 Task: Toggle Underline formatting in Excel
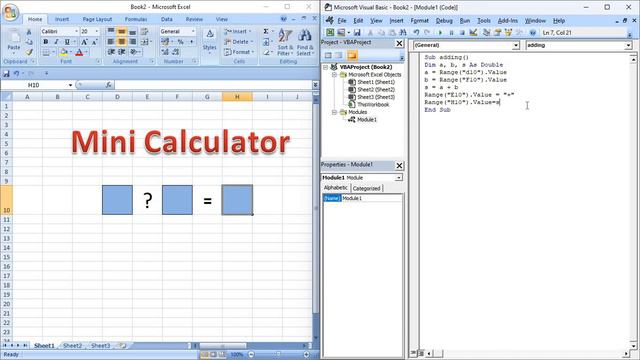(x=67, y=42)
